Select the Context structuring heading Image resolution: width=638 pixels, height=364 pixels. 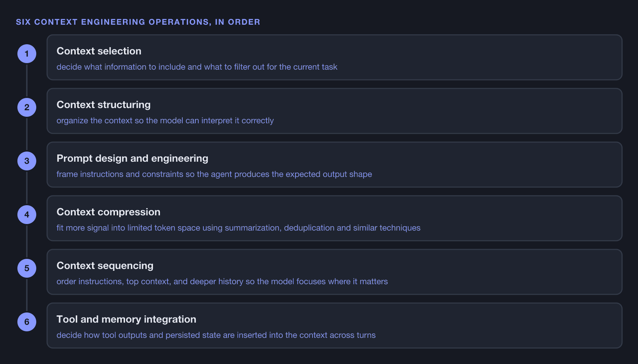pyautogui.click(x=104, y=105)
